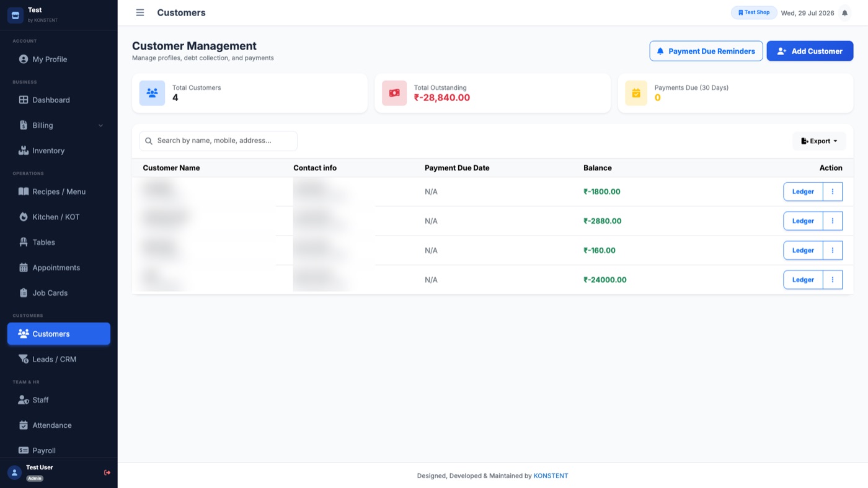Click the Payments Due calendar icon
The image size is (868, 488).
(x=636, y=93)
